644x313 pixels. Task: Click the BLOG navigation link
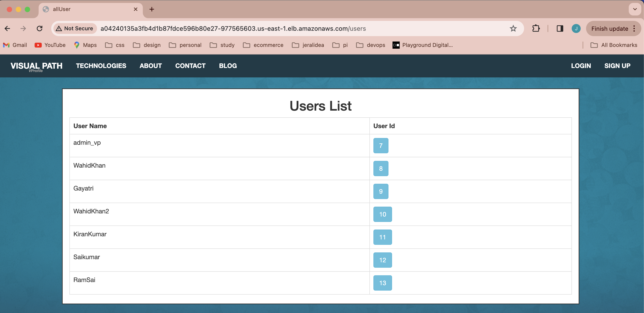(228, 66)
